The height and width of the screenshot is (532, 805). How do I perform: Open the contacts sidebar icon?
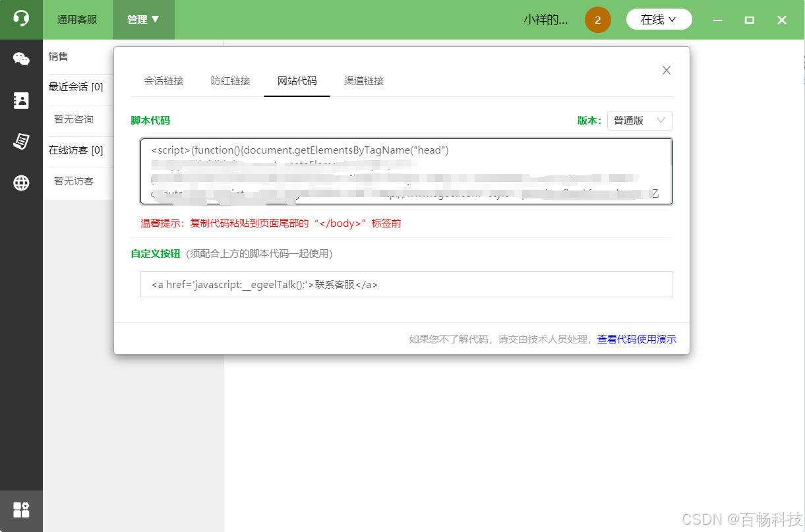click(21, 100)
